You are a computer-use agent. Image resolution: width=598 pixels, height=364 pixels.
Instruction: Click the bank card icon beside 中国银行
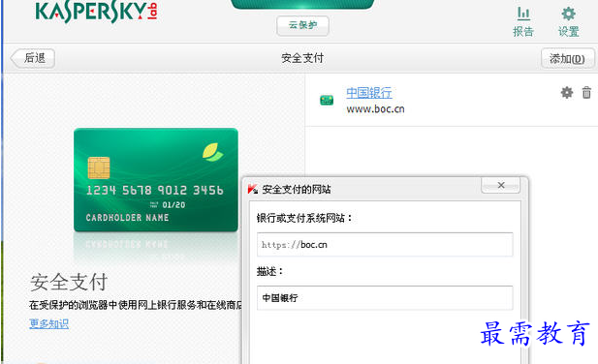pyautogui.click(x=327, y=100)
